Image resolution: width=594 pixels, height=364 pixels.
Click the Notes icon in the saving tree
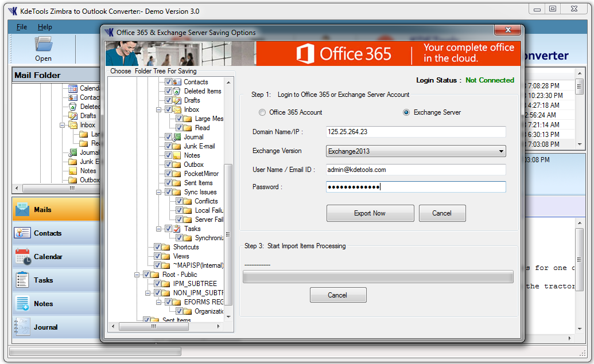(177, 155)
